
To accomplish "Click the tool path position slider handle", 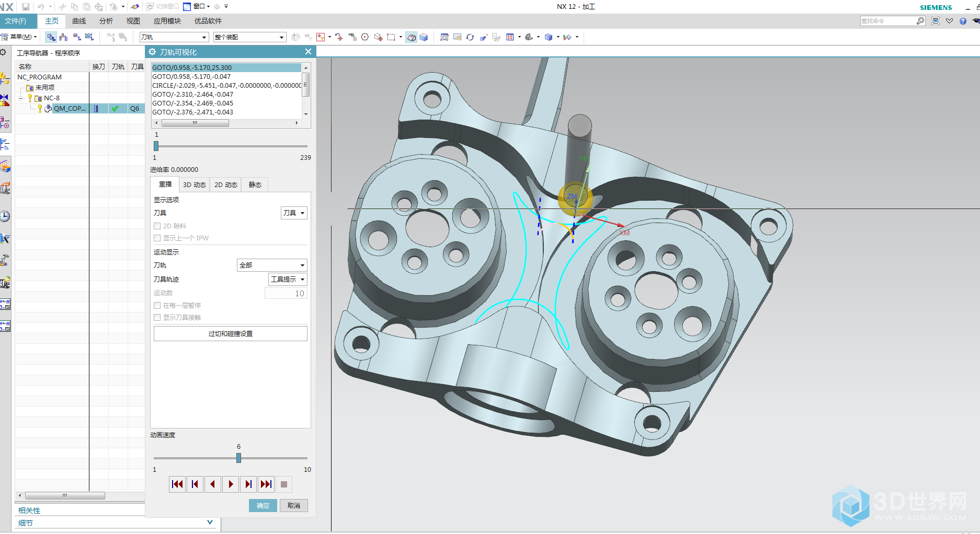I will click(x=156, y=146).
